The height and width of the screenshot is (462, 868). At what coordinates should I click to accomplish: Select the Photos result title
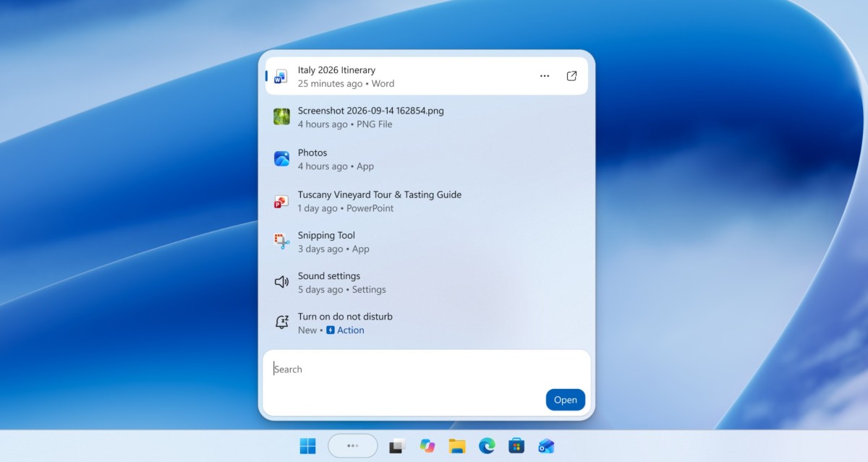(x=312, y=153)
